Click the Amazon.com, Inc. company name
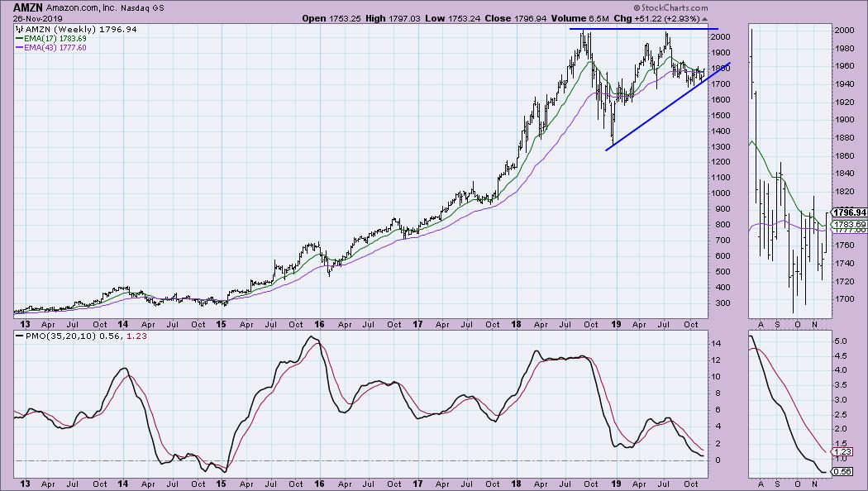 82,8
